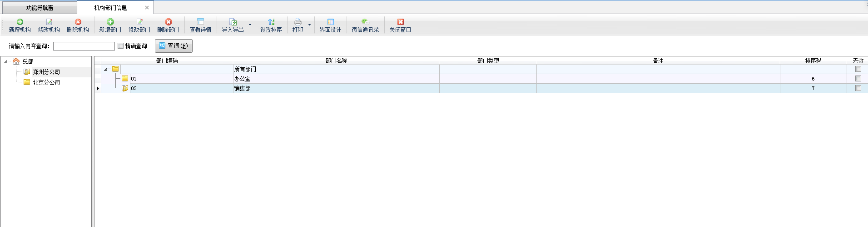Click the 设置排序 sort settings icon

click(x=271, y=22)
